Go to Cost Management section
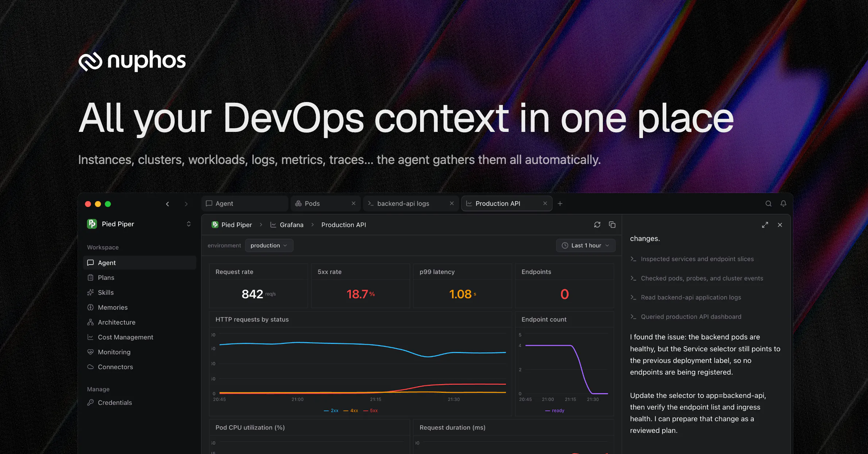The height and width of the screenshot is (454, 868). (x=140, y=337)
